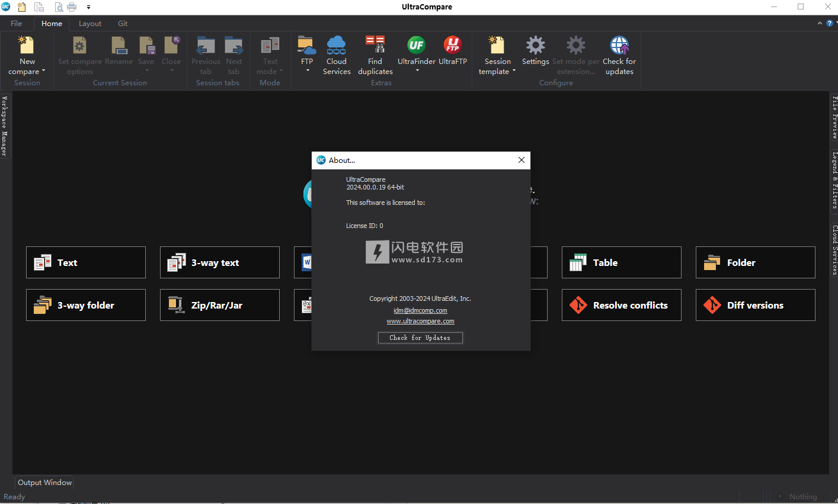Click new session icon in title bar

coord(22,7)
